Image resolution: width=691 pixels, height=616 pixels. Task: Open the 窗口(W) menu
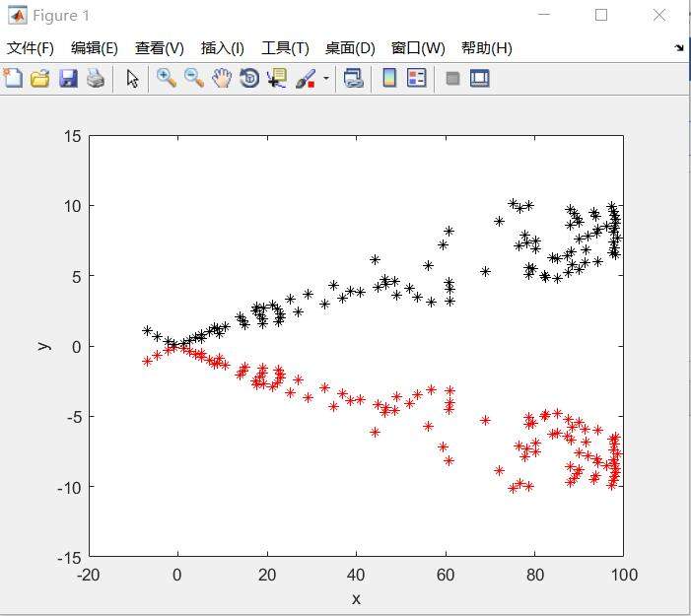[x=418, y=48]
